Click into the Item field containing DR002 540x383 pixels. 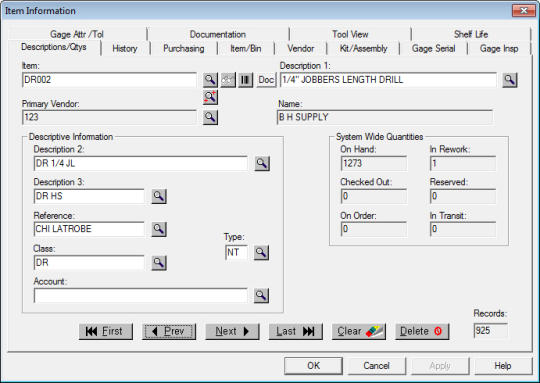click(110, 80)
